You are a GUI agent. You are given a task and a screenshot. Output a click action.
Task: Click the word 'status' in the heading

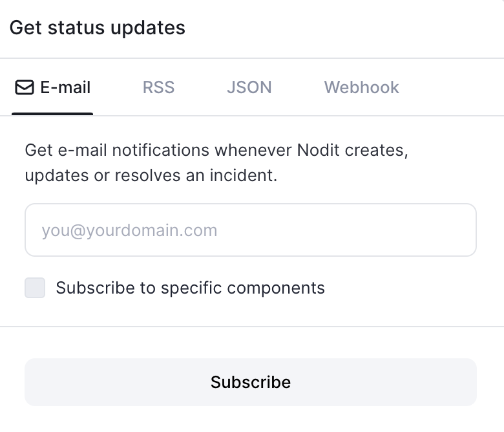coord(76,28)
